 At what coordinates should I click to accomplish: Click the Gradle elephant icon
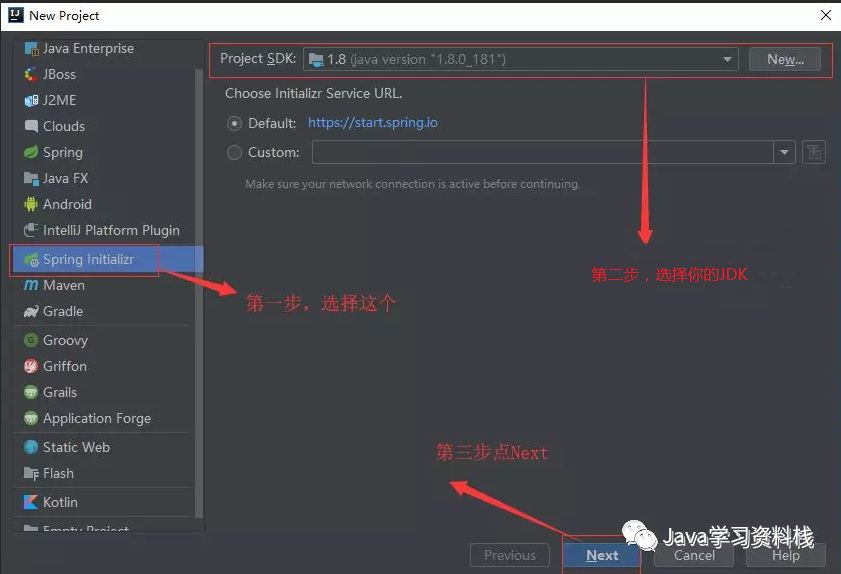point(31,312)
